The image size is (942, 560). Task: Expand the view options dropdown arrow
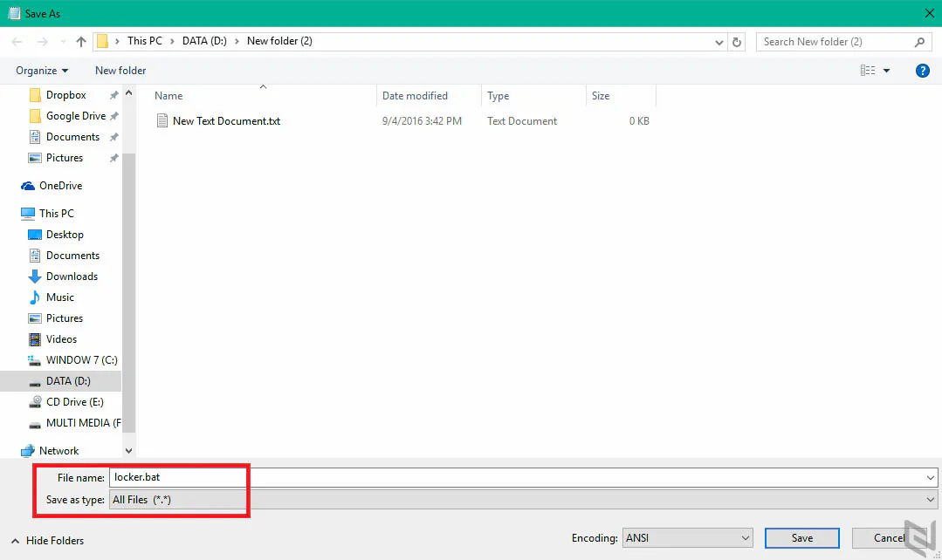click(x=886, y=71)
